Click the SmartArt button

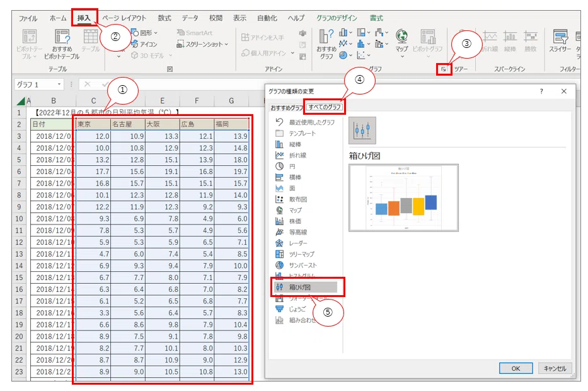click(x=195, y=33)
